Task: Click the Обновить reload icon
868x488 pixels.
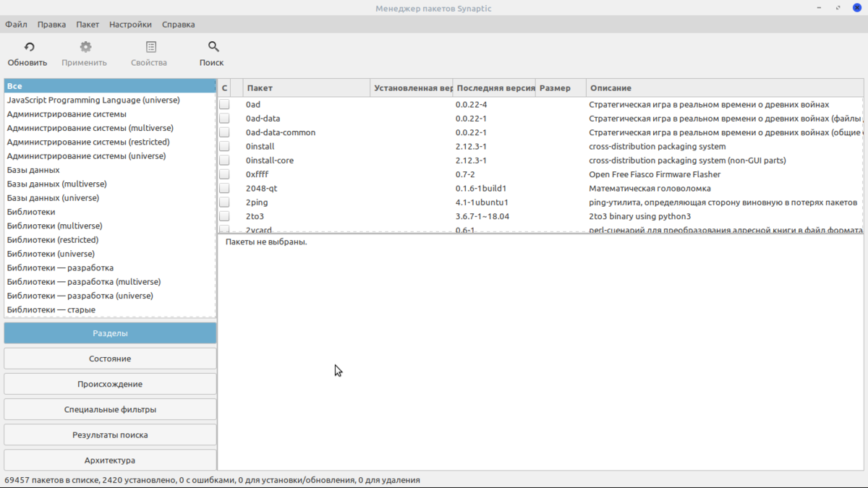Action: 29,47
